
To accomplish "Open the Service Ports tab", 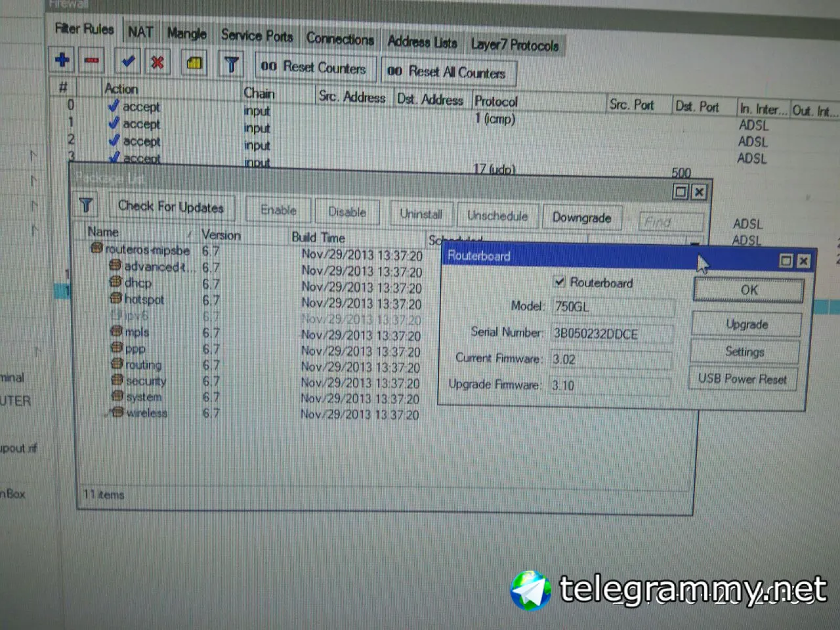I will pos(257,35).
